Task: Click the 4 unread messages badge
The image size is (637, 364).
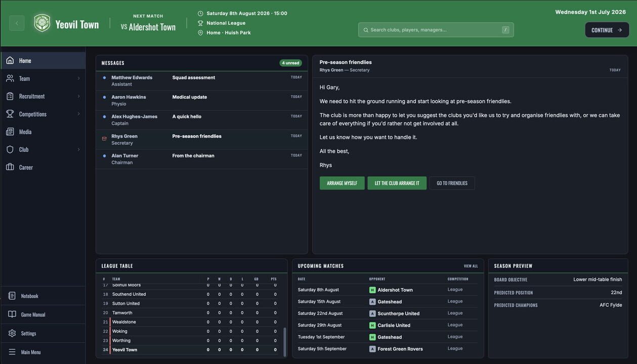Action: tap(290, 63)
